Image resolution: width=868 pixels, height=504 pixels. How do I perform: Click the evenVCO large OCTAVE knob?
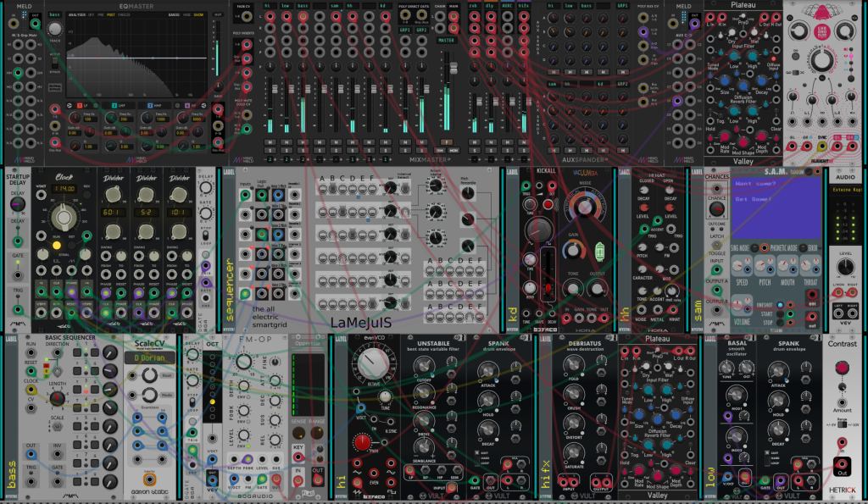pyautogui.click(x=373, y=364)
